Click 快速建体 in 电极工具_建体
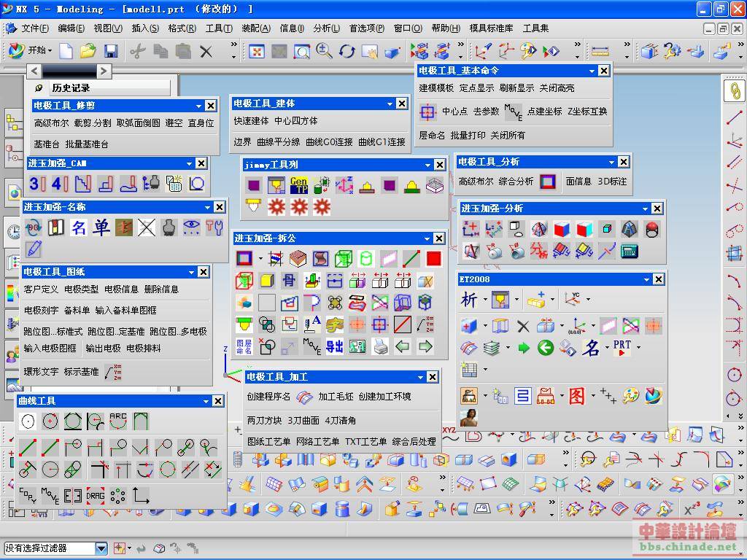 (251, 121)
